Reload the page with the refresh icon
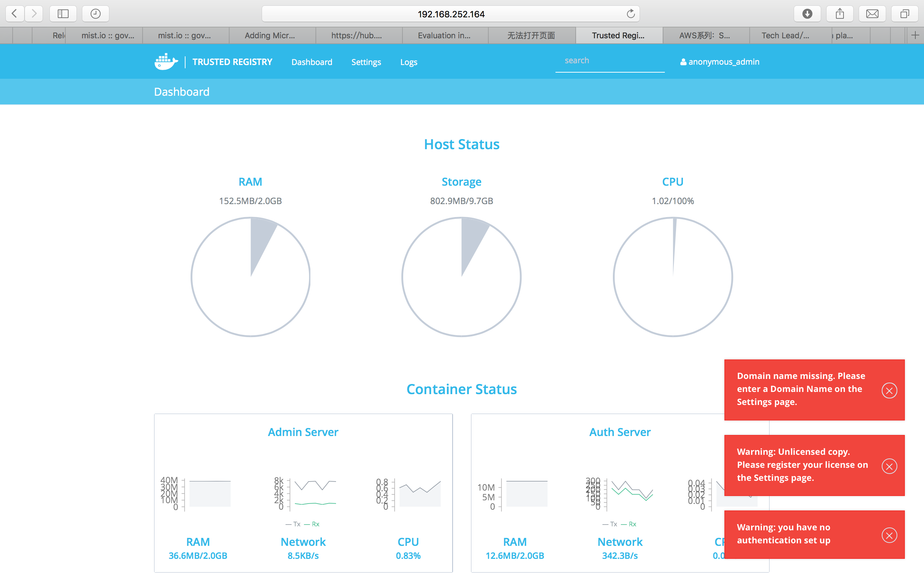The width and height of the screenshot is (924, 578). tap(631, 14)
